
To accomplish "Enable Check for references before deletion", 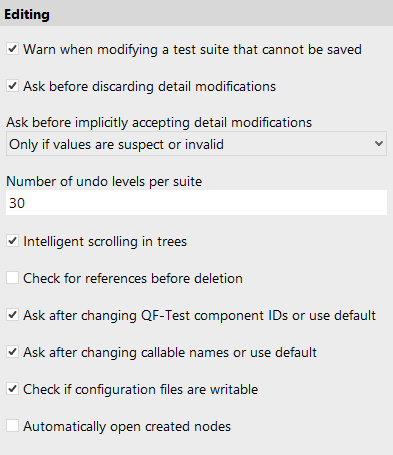I will [12, 278].
